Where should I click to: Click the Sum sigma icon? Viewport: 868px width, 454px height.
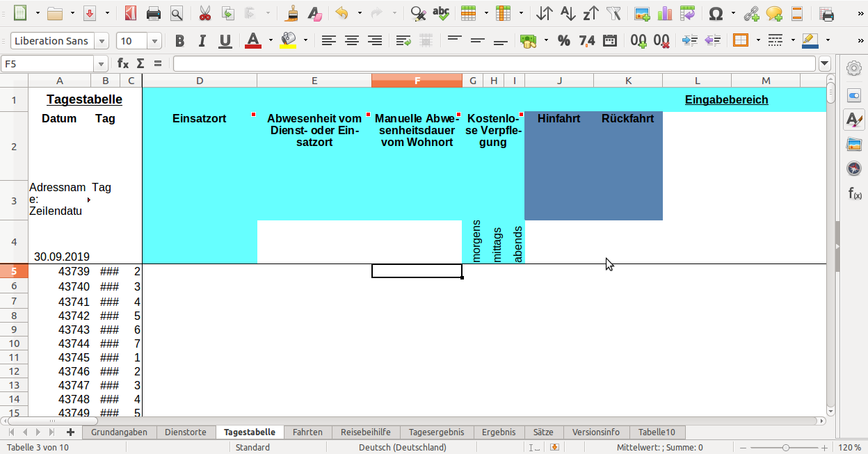140,64
